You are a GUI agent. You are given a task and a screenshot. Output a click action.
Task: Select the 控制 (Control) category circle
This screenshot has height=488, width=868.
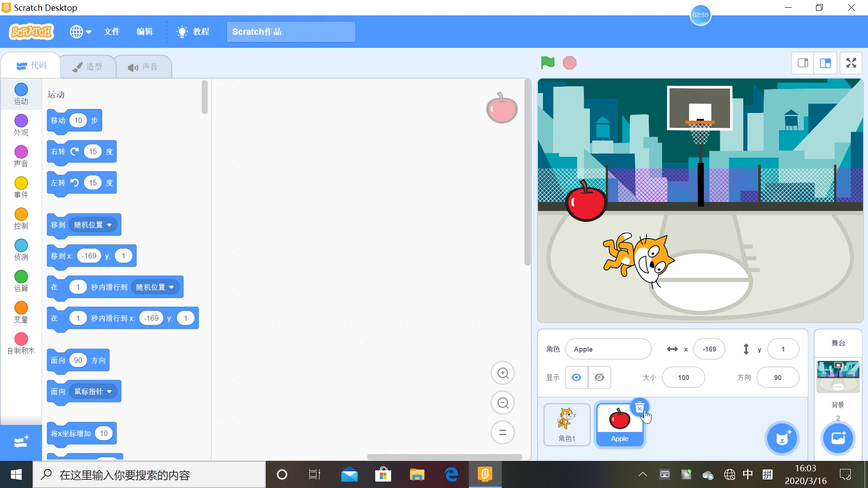[21, 214]
